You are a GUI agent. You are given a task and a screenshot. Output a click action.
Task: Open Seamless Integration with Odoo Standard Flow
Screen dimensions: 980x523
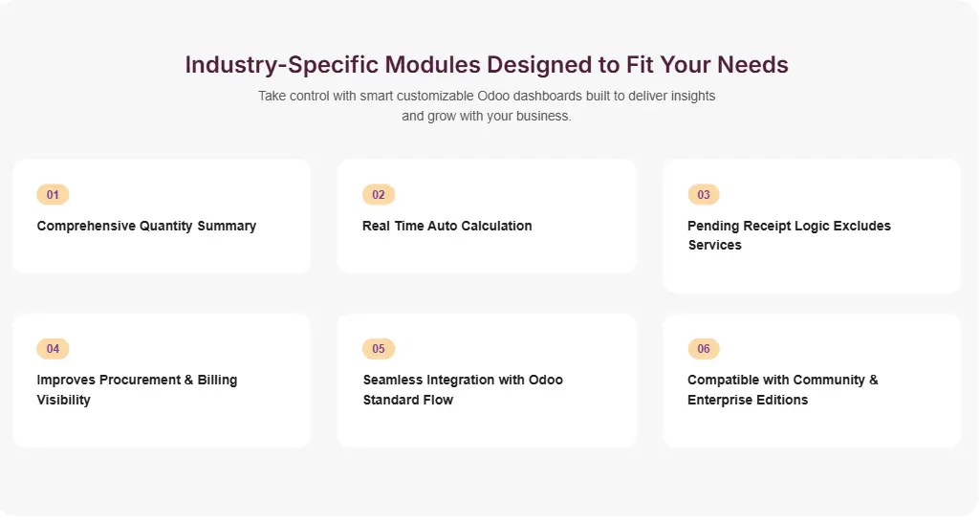[463, 389]
